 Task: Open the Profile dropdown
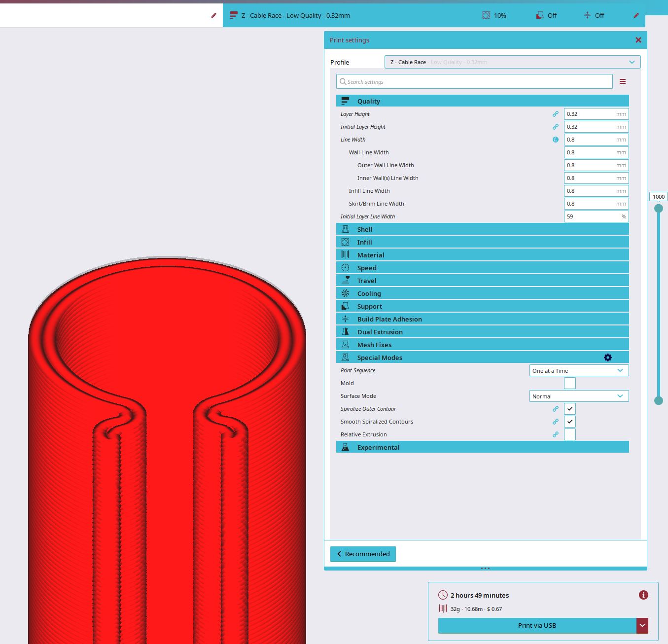[512, 62]
